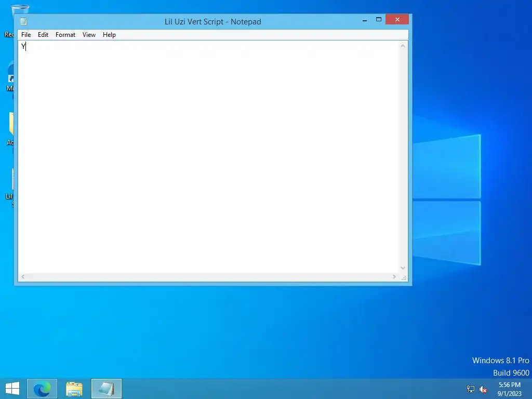532x399 pixels.
Task: Click inside the Notepad text area
Action: click(x=209, y=157)
